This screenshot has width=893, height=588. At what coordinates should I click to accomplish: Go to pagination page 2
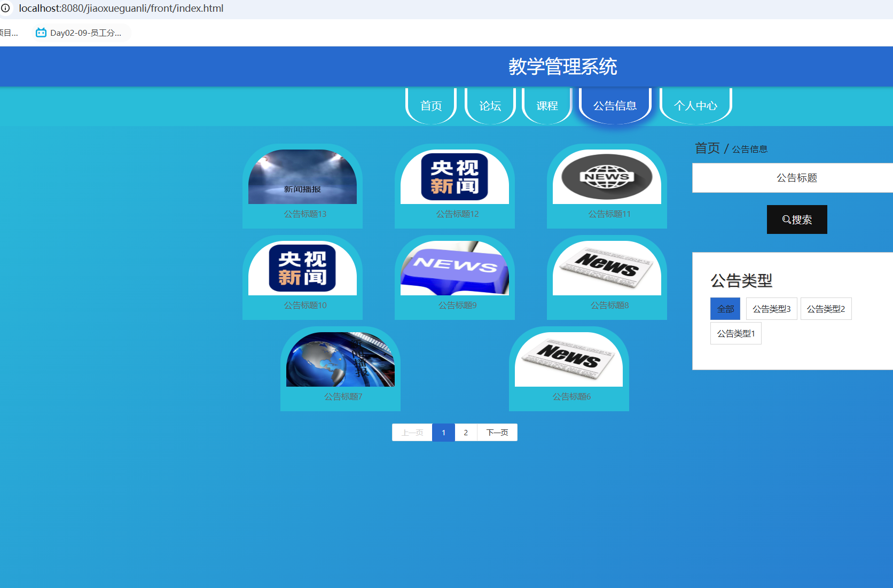466,433
